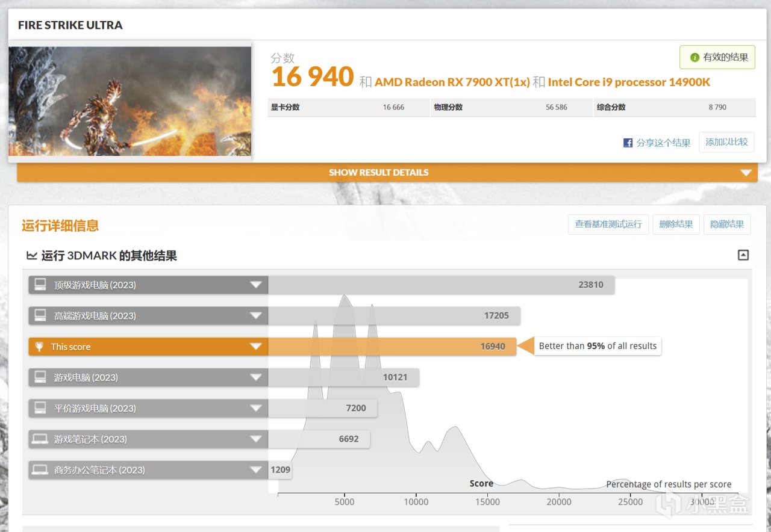Viewport: 771px width, 532px height.
Task: Click the chart icon beside 运行 3DMARK 的其他结果
Action: tap(32, 256)
